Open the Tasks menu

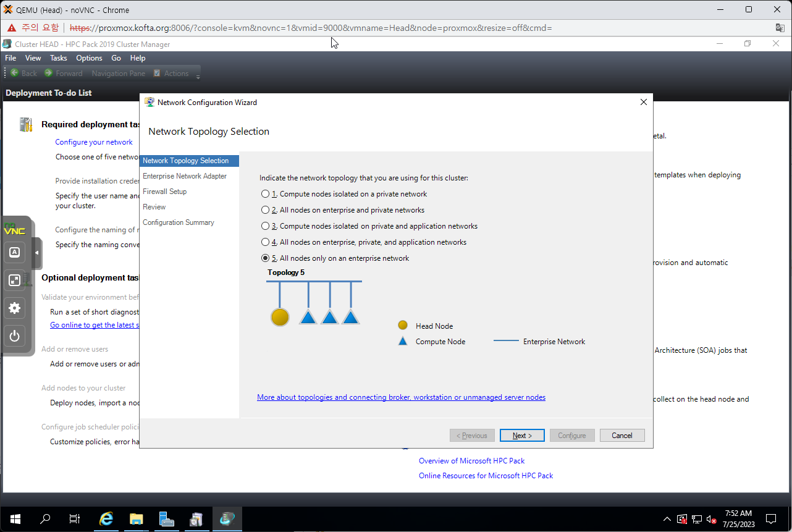click(x=59, y=58)
